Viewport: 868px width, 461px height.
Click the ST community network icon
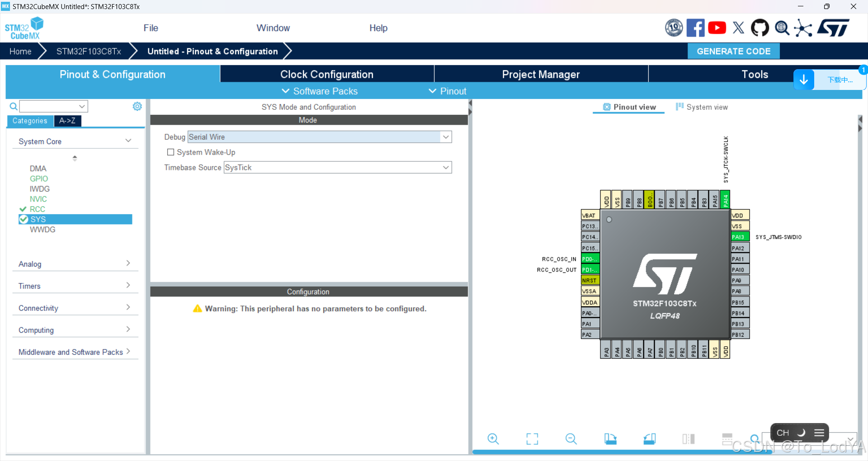click(x=803, y=28)
